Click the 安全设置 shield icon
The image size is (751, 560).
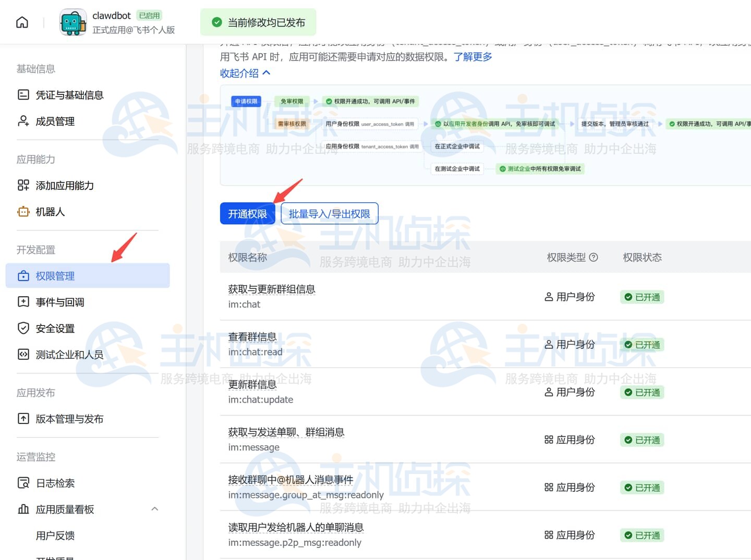pos(23,328)
